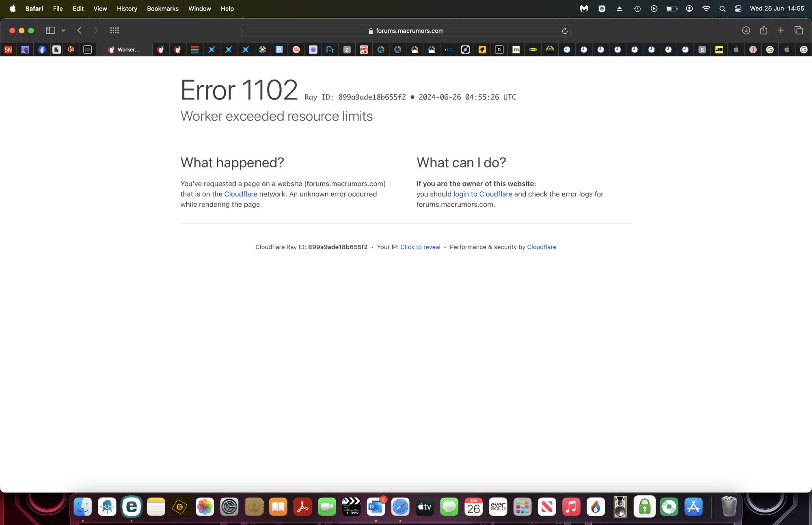Open the Start Page grid icon
The image size is (812, 525).
114,30
